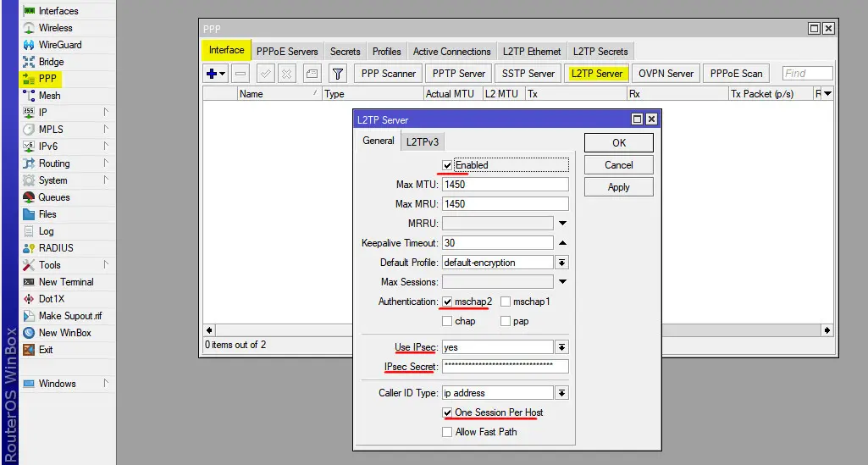Switch to the L2TPv3 tab
Image resolution: width=868 pixels, height=465 pixels.
423,141
